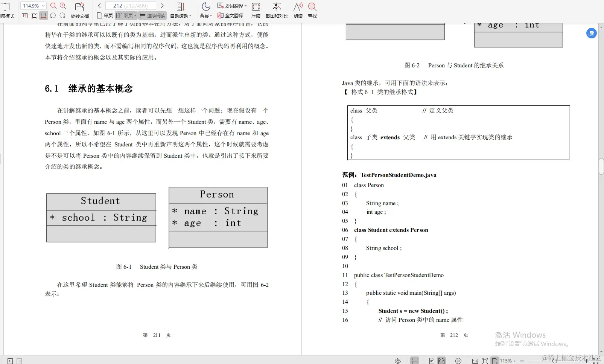Select the 压缩 compress tool
Image resolution: width=604 pixels, height=364 pixels.
256,10
